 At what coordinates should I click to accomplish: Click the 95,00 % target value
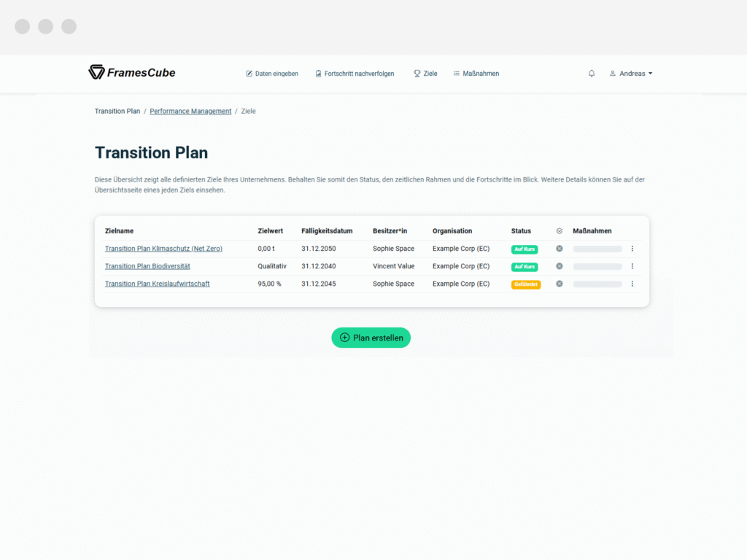(269, 284)
